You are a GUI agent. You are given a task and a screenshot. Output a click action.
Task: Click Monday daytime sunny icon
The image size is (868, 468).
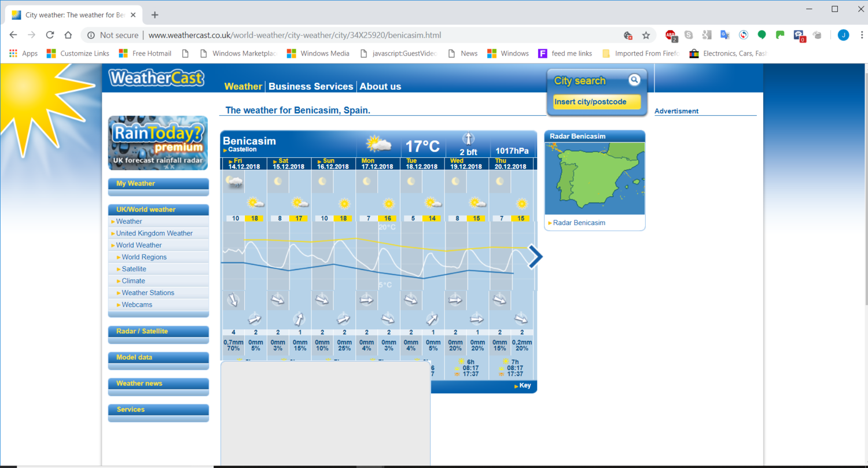388,203
